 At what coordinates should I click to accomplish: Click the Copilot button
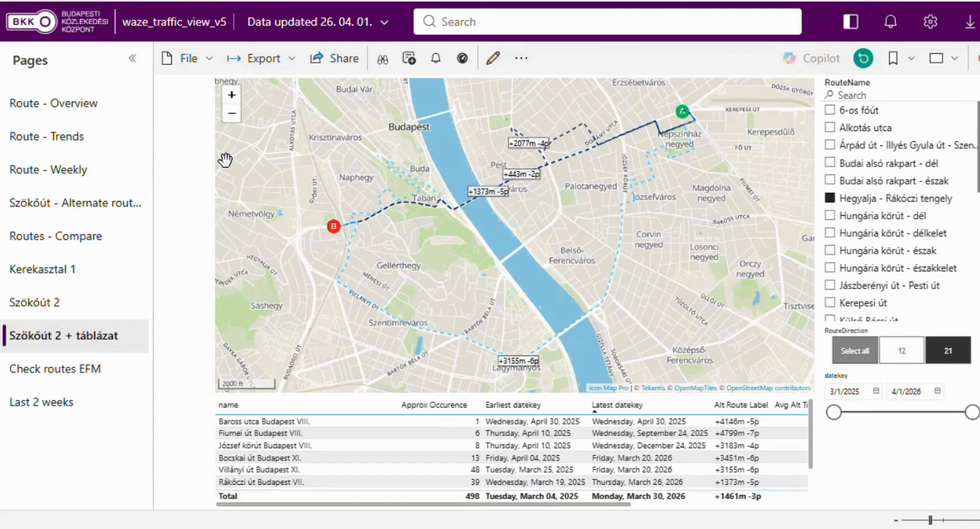tap(812, 58)
